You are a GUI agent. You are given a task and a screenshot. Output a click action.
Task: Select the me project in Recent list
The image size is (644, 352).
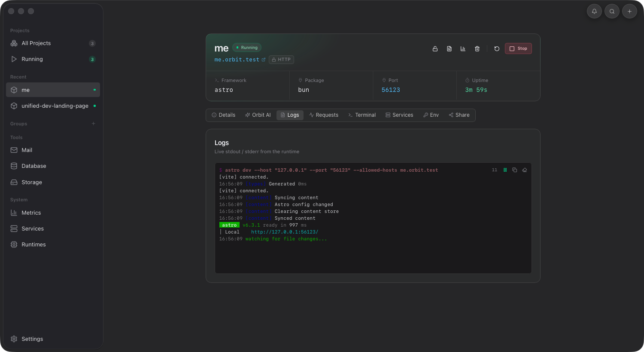pyautogui.click(x=53, y=90)
